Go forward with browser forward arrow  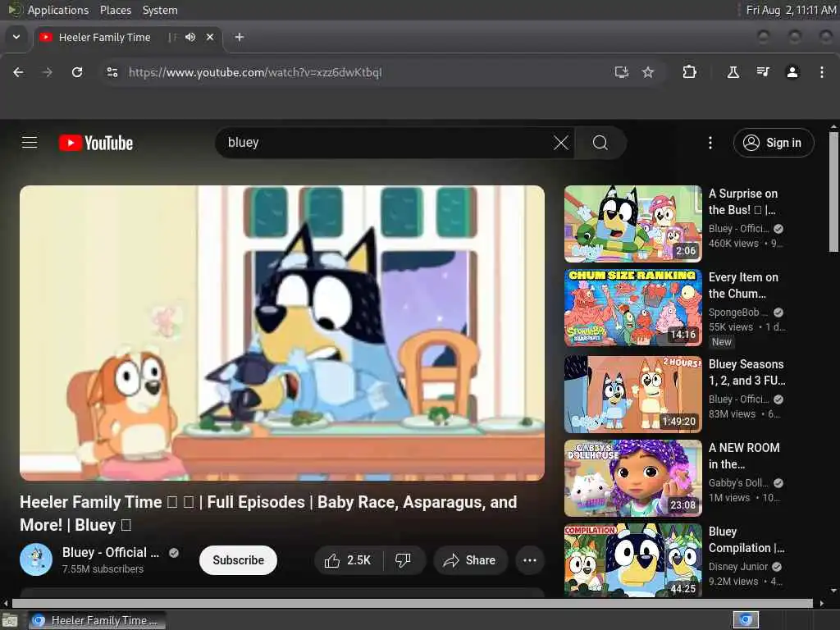(x=47, y=72)
